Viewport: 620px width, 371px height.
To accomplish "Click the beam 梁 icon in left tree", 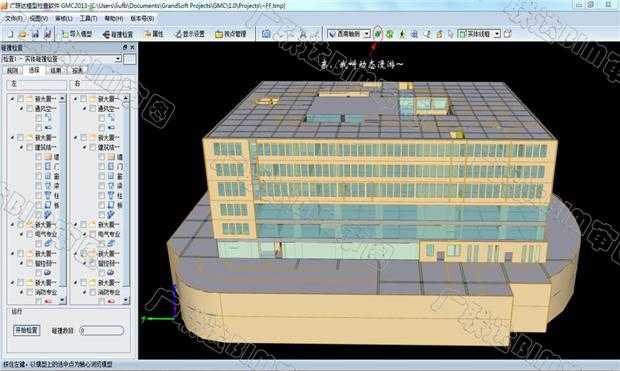I will [48, 186].
